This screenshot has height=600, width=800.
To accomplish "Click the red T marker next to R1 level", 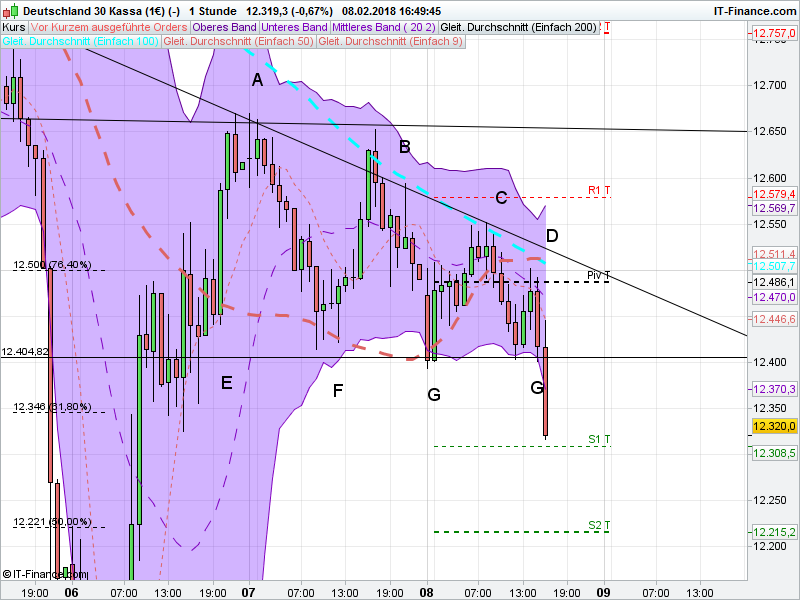I will pos(608,188).
